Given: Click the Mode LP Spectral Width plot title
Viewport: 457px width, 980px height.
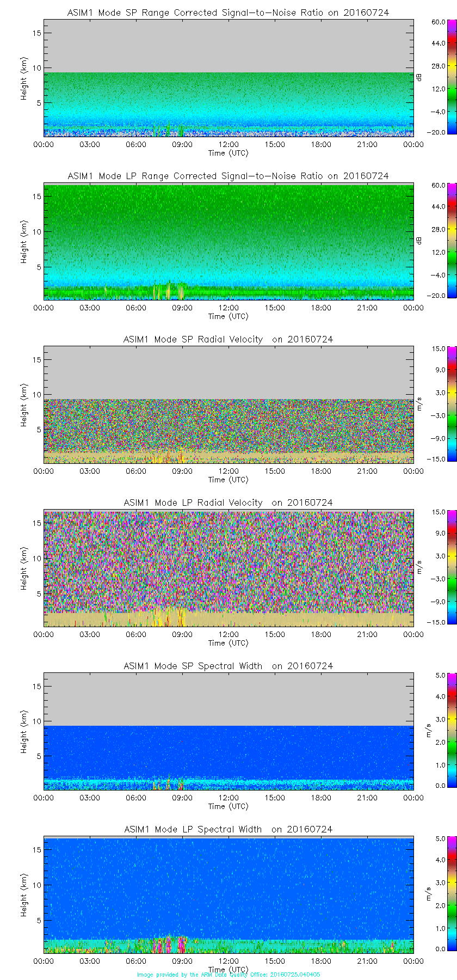Looking at the screenshot, I should click(x=228, y=829).
